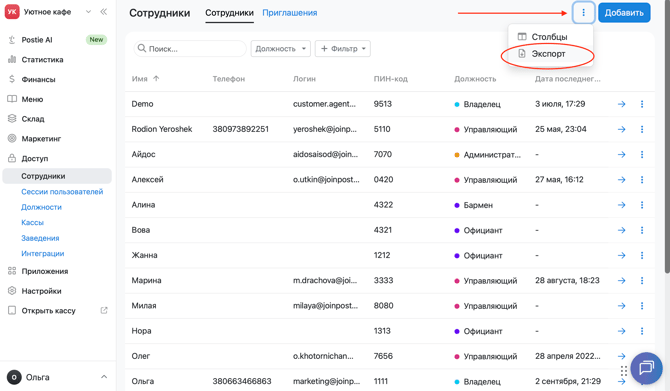The width and height of the screenshot is (670, 391).
Task: Select Сотрудники in the sidebar
Action: click(x=57, y=176)
